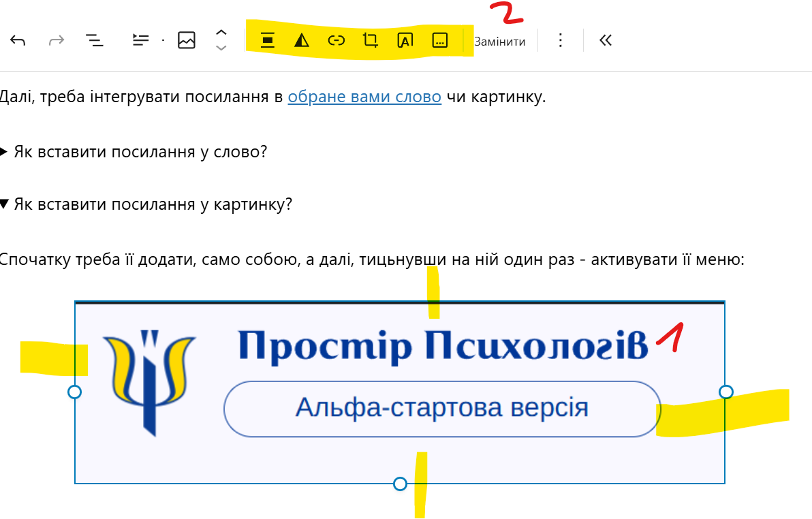Move the image block down
Screen dimensions: 812x519
tap(221, 48)
